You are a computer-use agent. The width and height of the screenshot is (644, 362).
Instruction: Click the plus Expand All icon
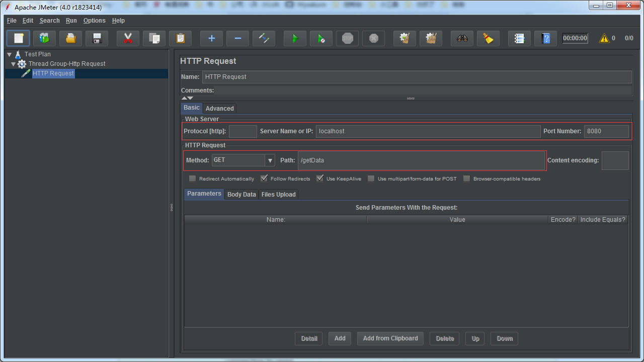click(x=211, y=38)
